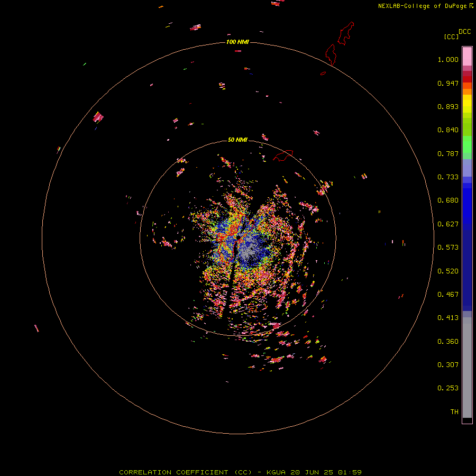Viewport: 476px width, 476px height.
Task: Click the red island outline crossing 100 NMI ring
Action: pyautogui.click(x=331, y=54)
